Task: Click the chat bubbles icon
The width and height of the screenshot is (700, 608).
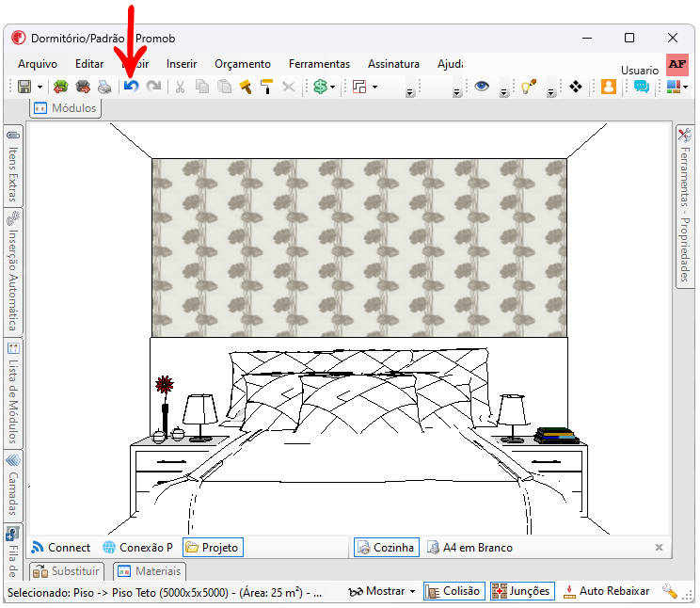Action: coord(642,87)
